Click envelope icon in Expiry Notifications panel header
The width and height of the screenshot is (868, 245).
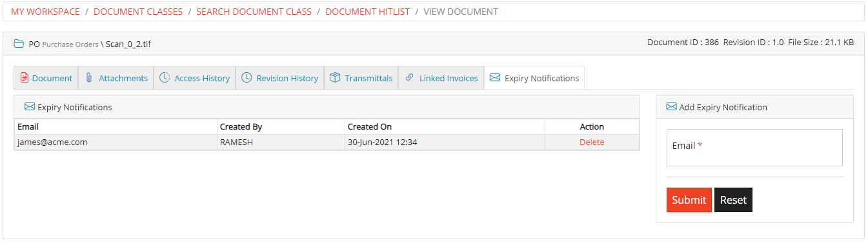tap(30, 107)
